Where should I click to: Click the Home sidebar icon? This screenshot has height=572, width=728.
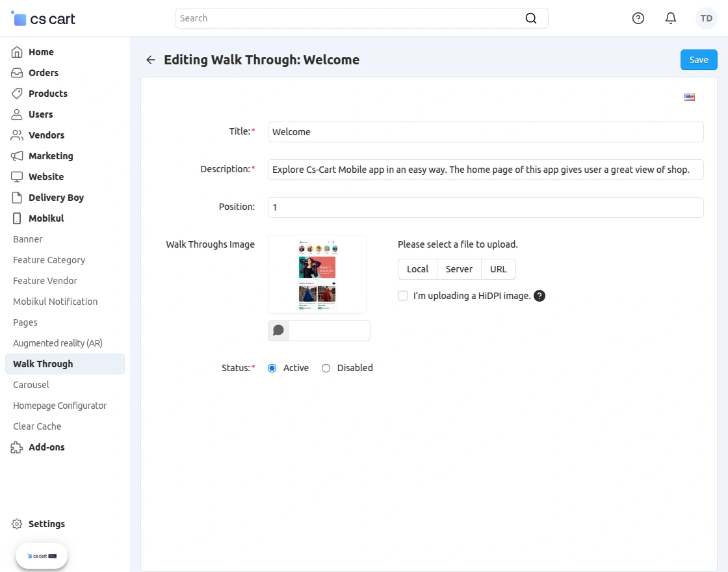pos(17,52)
